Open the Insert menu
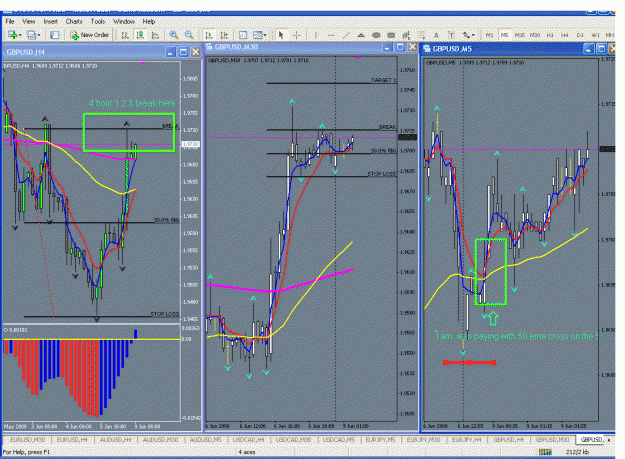 [x=51, y=22]
